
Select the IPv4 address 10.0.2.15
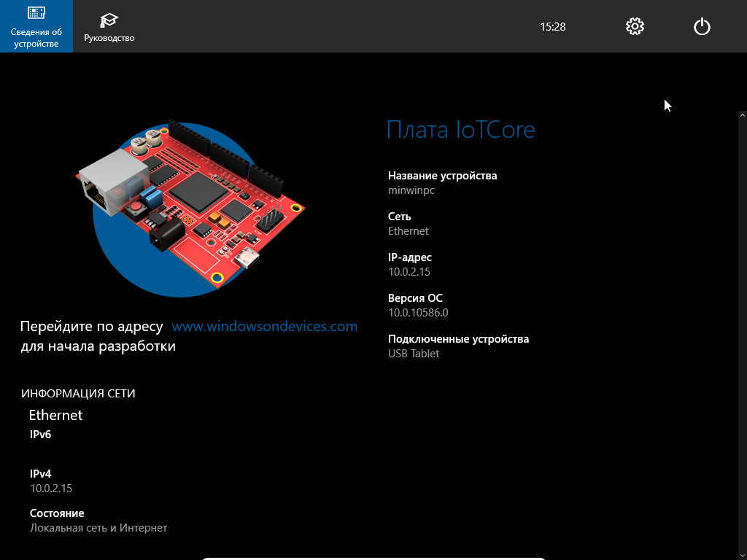(x=51, y=488)
